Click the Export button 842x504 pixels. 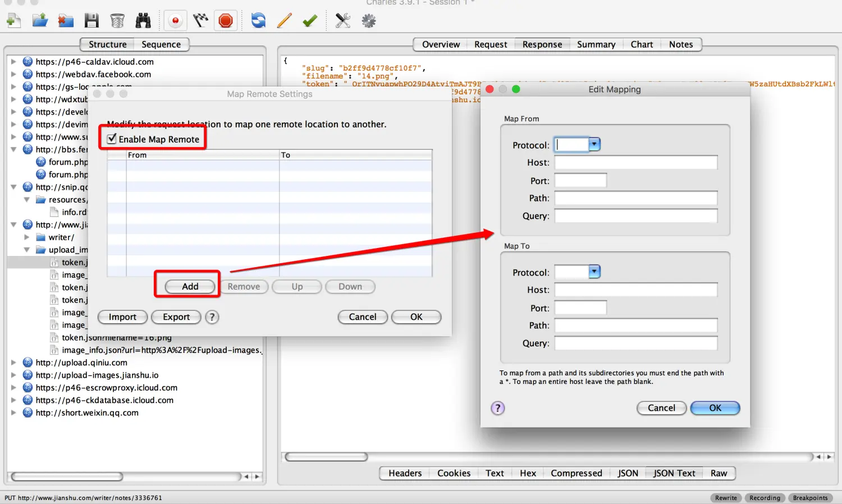176,317
